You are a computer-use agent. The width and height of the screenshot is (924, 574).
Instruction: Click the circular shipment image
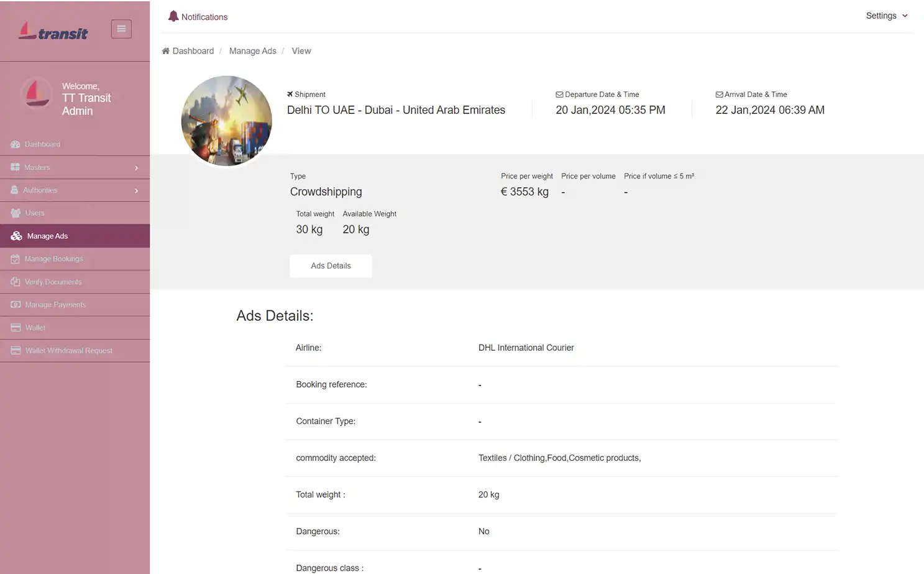click(227, 120)
